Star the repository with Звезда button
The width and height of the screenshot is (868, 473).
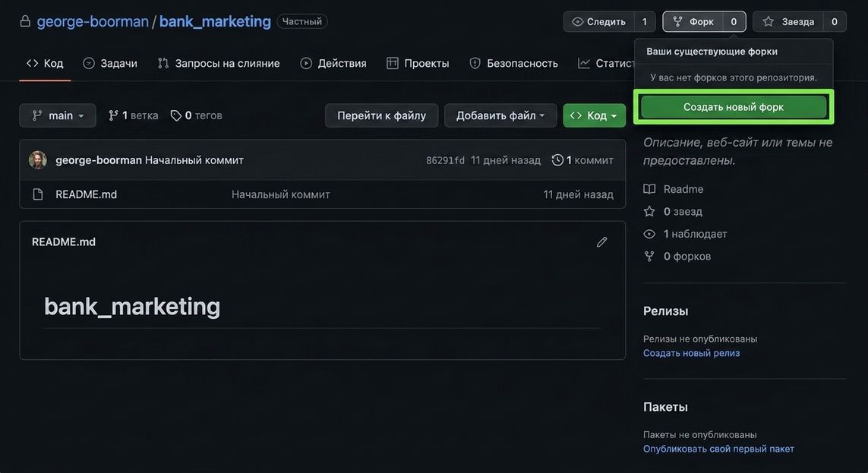788,21
